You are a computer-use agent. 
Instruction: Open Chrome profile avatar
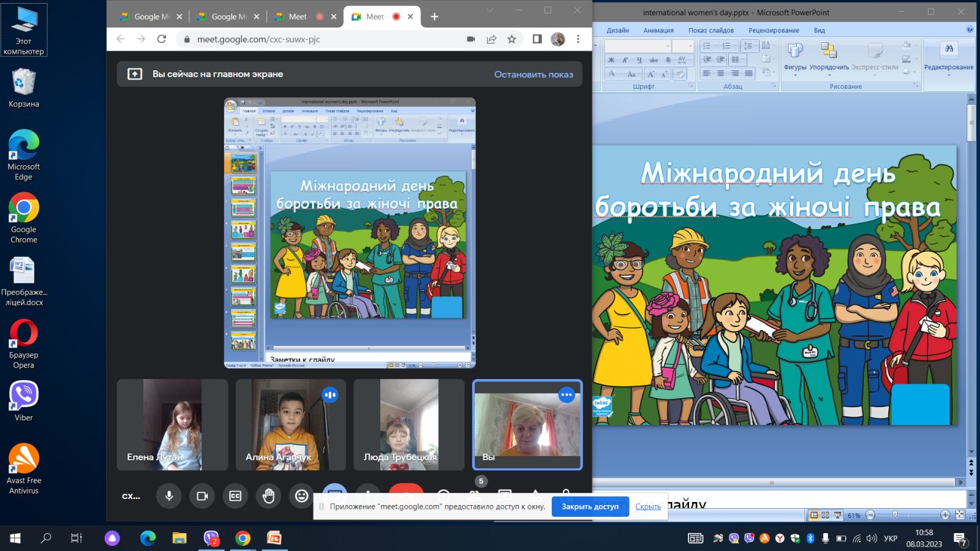click(x=558, y=39)
